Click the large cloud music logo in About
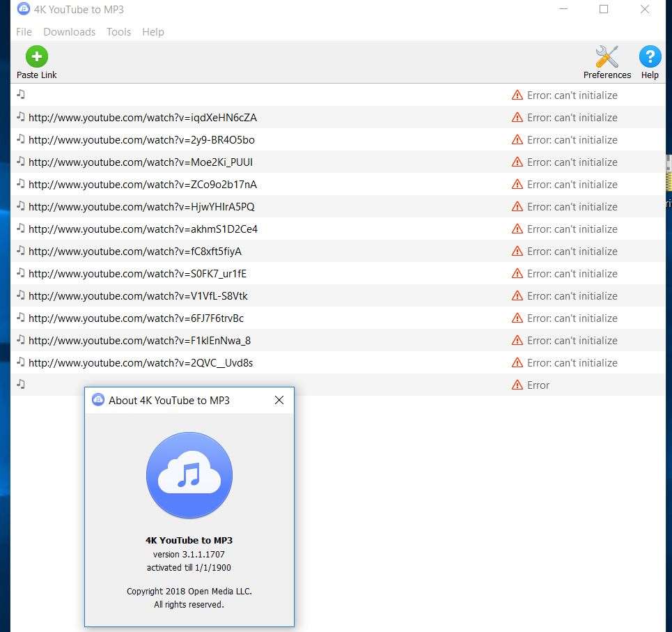The height and width of the screenshot is (632, 672). 189,476
